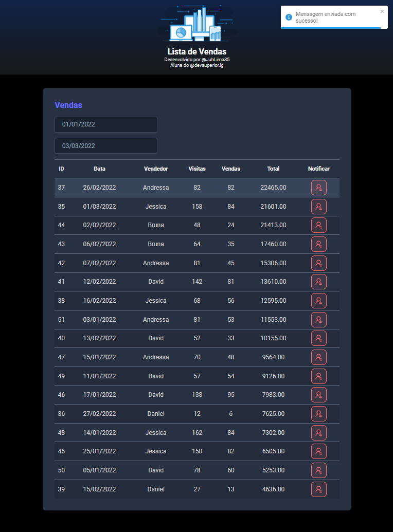Screen dimensions: 393x532
Task: Click the Data column header
Action: (x=99, y=169)
